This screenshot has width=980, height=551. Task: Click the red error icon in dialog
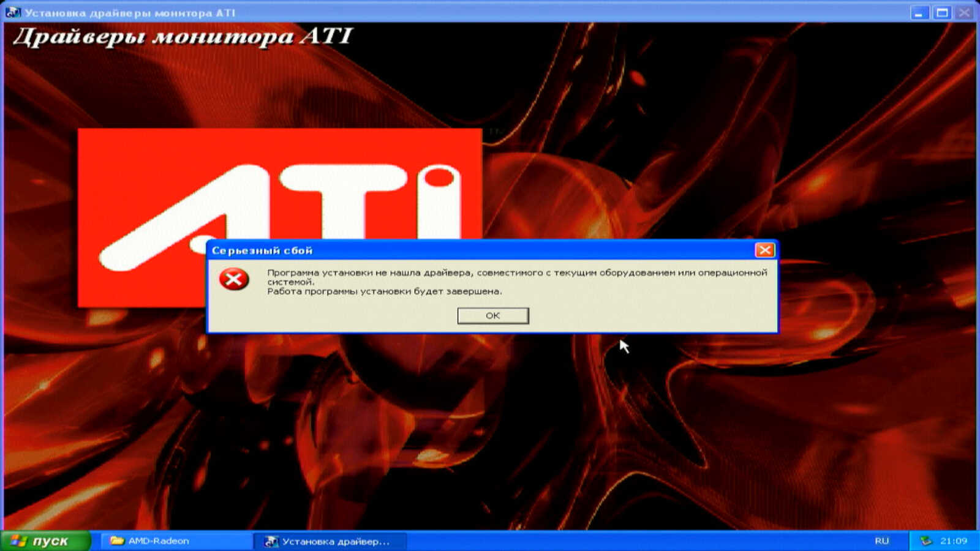click(234, 279)
